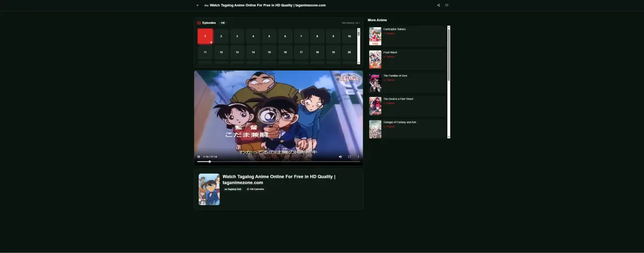Open Cardcaptor Sakura thumbnail
This screenshot has width=644, height=253.
(375, 36)
